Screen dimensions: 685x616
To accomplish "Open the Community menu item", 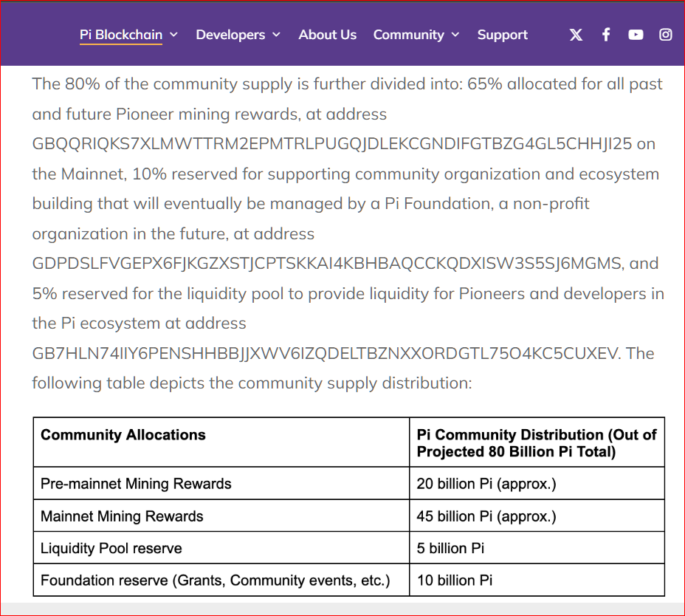I will point(408,35).
